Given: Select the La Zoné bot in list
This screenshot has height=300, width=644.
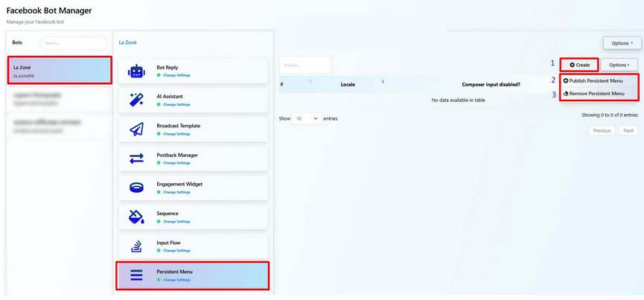Looking at the screenshot, I should [x=60, y=71].
